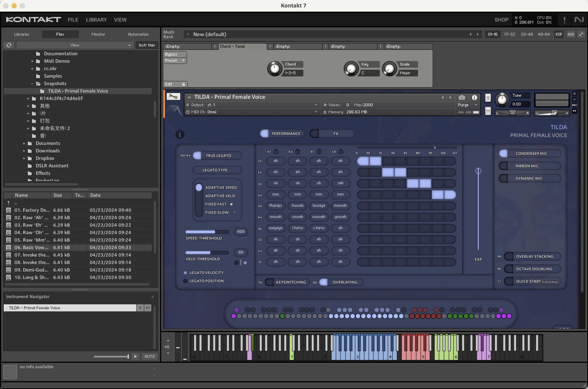Solo in Instrument Navigator S button
Screen dimensions: 588x389
[x=140, y=308]
